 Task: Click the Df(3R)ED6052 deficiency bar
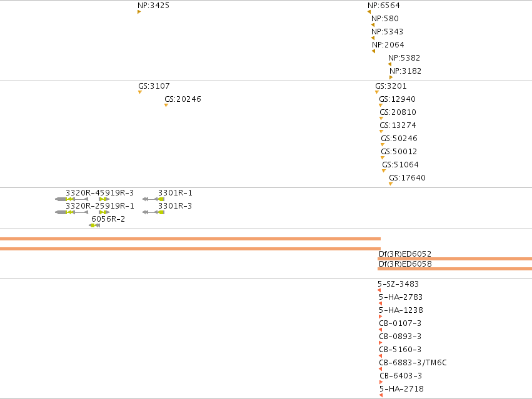(x=454, y=259)
